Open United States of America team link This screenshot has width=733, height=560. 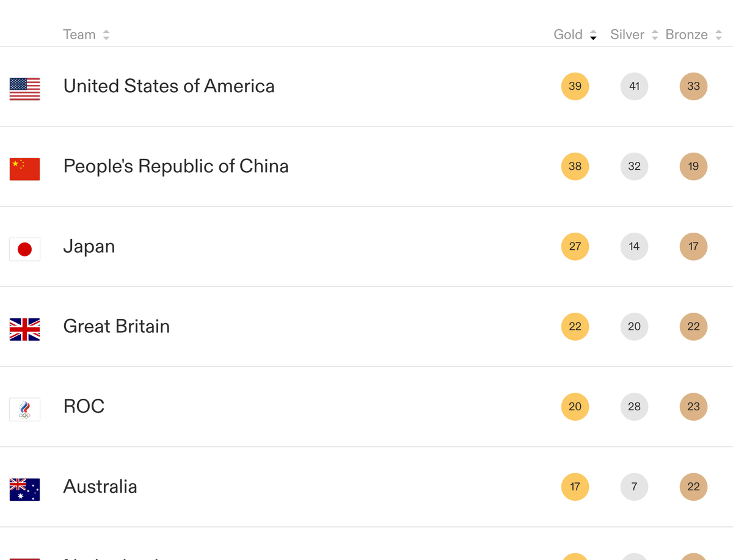(x=169, y=86)
